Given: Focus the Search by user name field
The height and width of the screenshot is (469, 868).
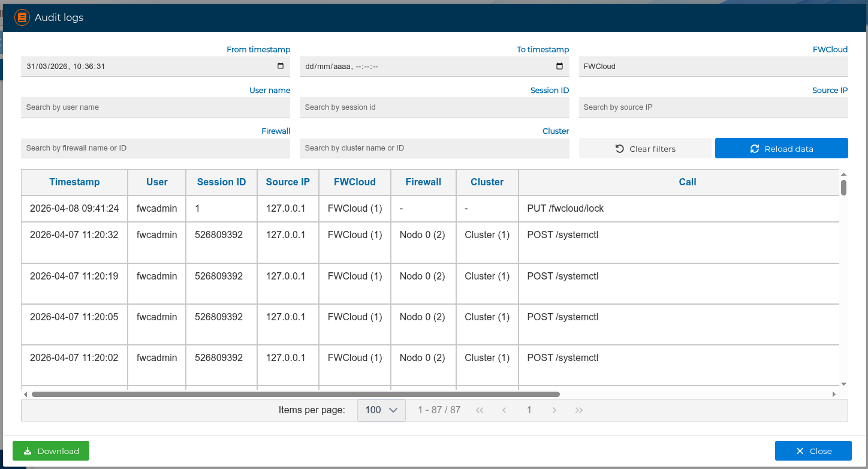Looking at the screenshot, I should (x=155, y=107).
